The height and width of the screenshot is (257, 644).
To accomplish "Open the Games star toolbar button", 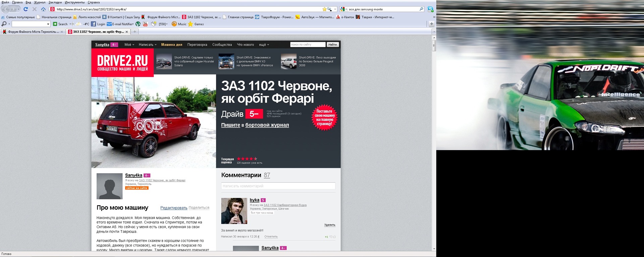I will pos(196,24).
